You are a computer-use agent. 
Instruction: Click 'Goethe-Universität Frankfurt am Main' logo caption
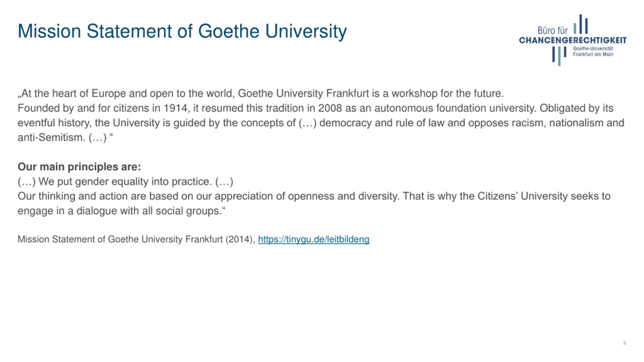point(593,51)
